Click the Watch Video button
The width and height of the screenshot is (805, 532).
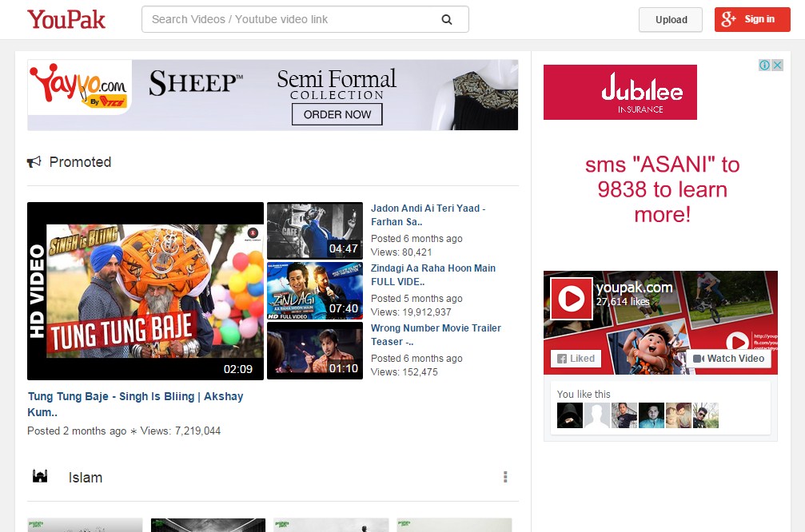(729, 359)
